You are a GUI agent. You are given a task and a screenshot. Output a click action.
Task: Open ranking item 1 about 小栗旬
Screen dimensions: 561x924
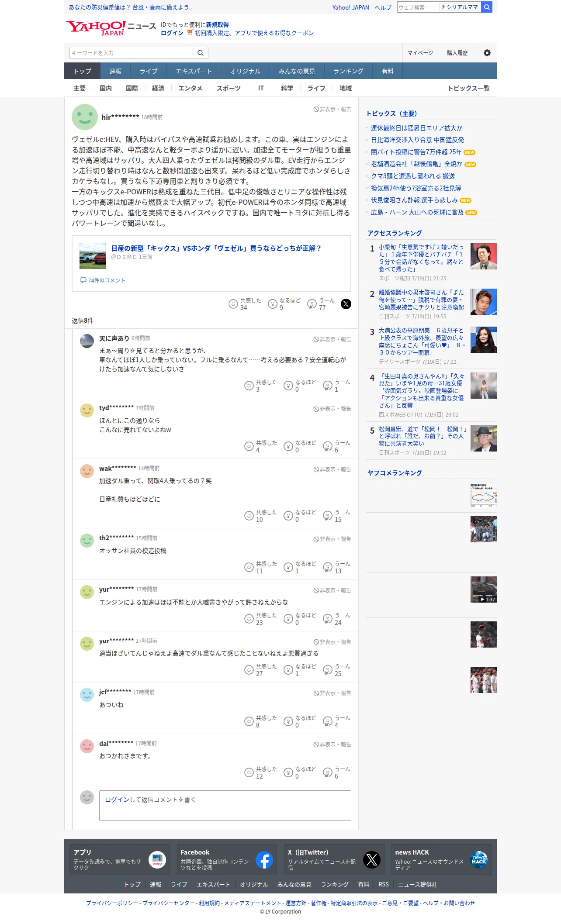coord(421,258)
